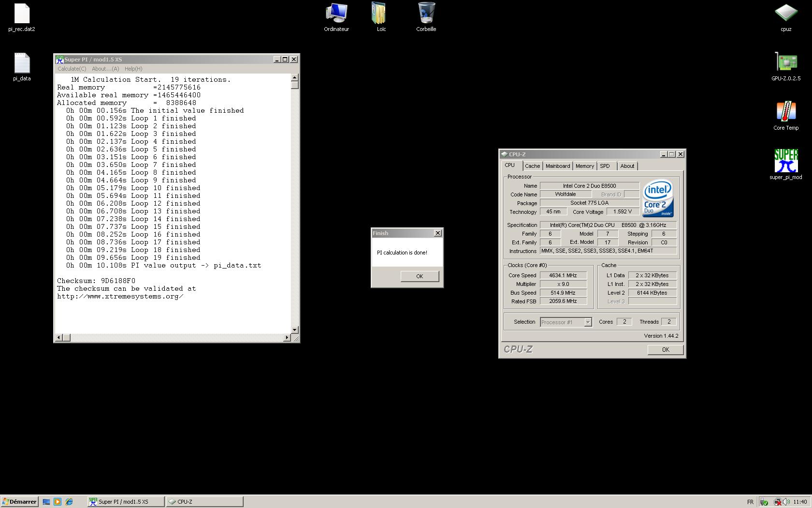Show desktop from quick launch

coord(46,502)
